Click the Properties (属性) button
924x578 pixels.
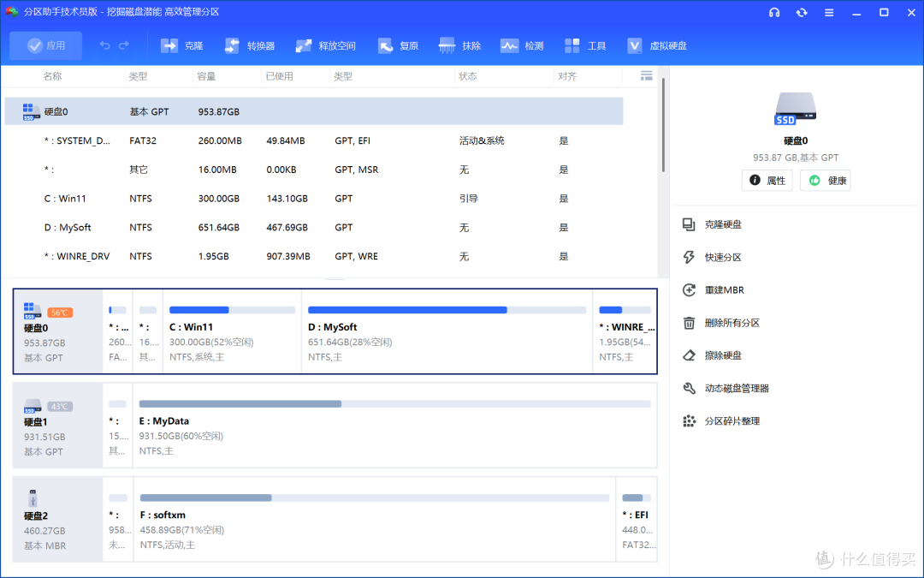coord(767,181)
